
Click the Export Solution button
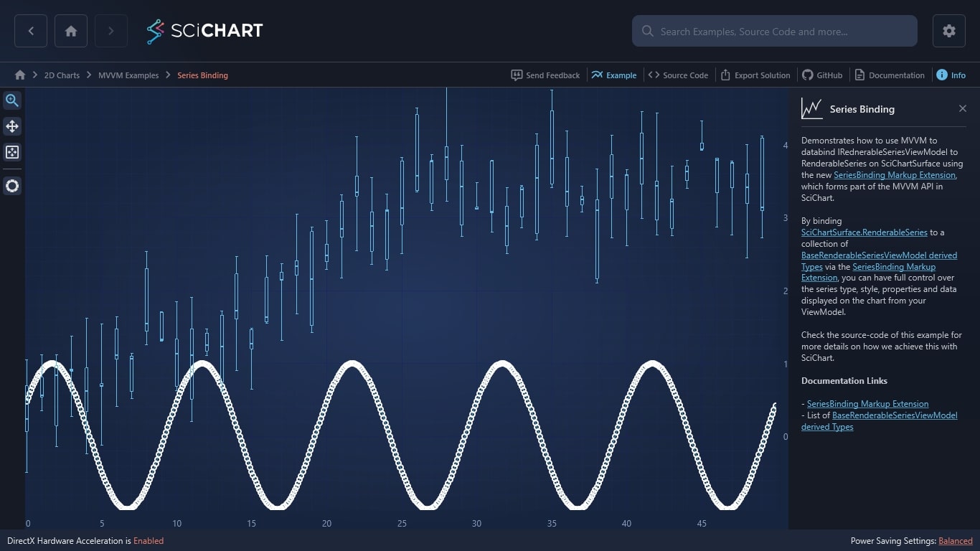tap(755, 75)
